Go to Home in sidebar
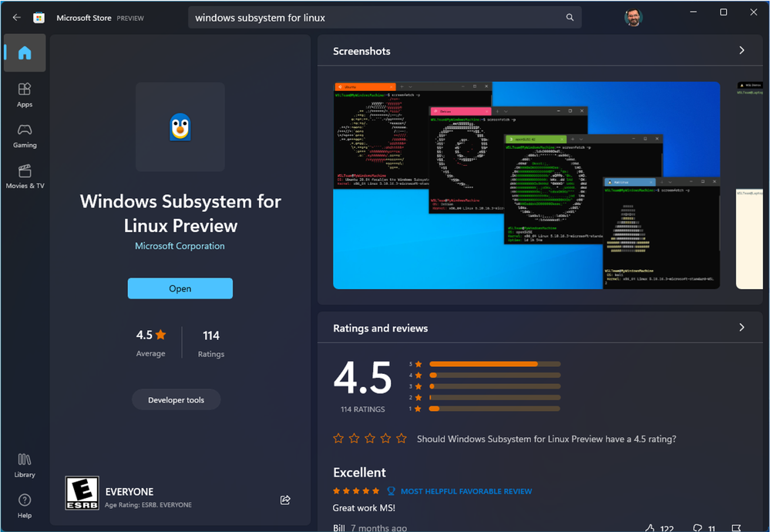 click(x=25, y=52)
